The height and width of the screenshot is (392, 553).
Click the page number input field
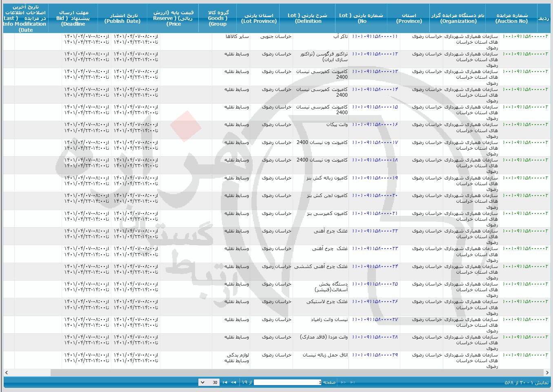click(288, 382)
